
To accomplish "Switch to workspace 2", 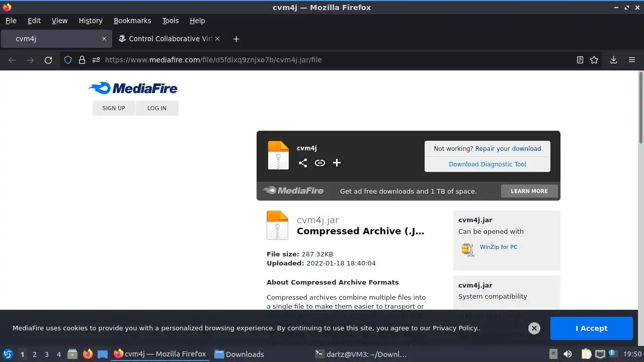I will 34,354.
